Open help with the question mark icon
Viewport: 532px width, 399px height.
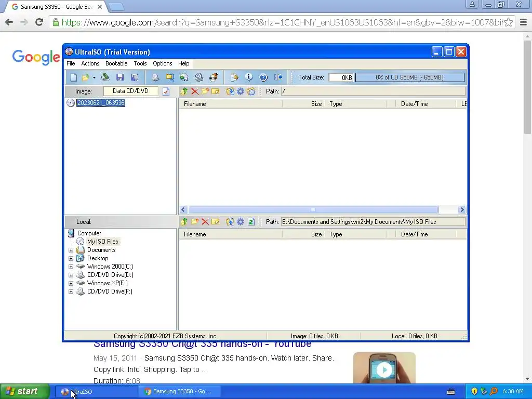pyautogui.click(x=263, y=77)
